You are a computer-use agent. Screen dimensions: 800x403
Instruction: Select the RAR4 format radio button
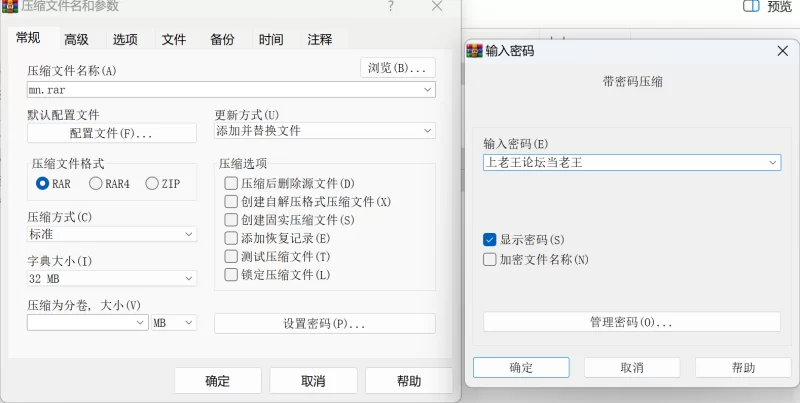pyautogui.click(x=95, y=184)
